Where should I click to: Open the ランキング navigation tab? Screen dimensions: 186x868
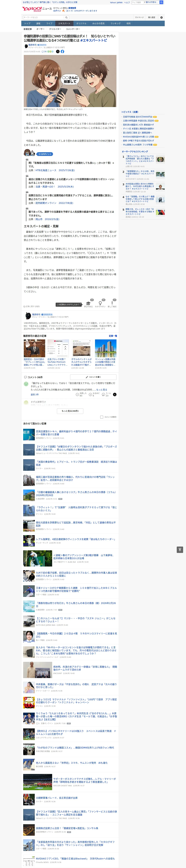click(115, 24)
